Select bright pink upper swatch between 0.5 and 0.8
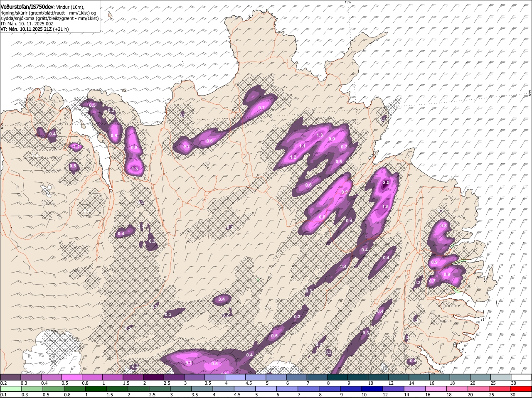The image size is (532, 398). coord(72,377)
